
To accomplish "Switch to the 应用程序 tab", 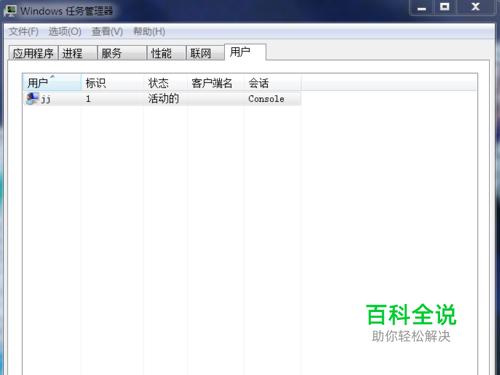I will (33, 53).
